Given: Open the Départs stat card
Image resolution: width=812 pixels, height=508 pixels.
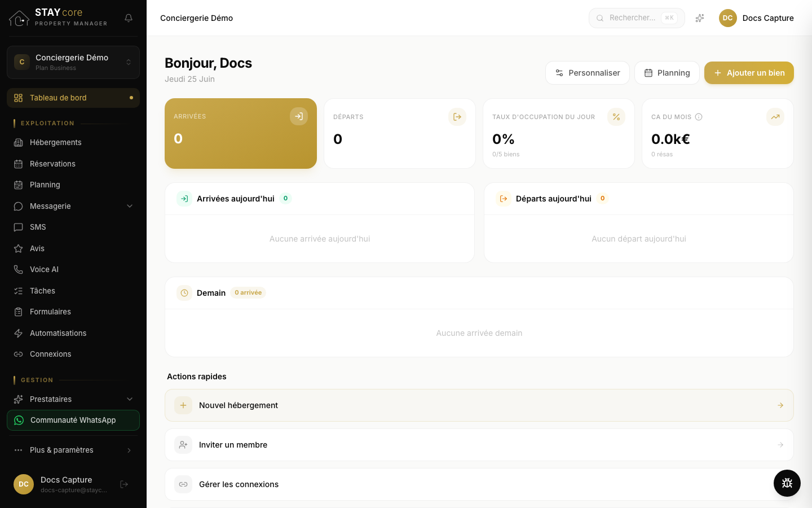Looking at the screenshot, I should click(x=400, y=133).
